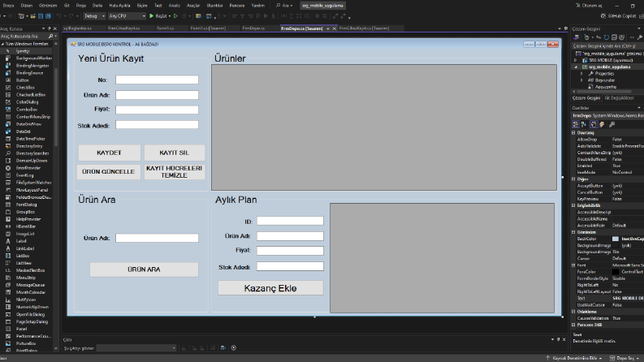The width and height of the screenshot is (644, 362).
Task: Click the ForeColor black swatch
Action: point(616,272)
